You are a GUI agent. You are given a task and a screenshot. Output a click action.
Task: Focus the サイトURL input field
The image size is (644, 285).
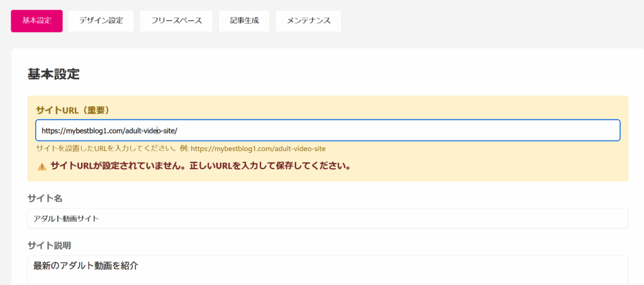pyautogui.click(x=328, y=131)
